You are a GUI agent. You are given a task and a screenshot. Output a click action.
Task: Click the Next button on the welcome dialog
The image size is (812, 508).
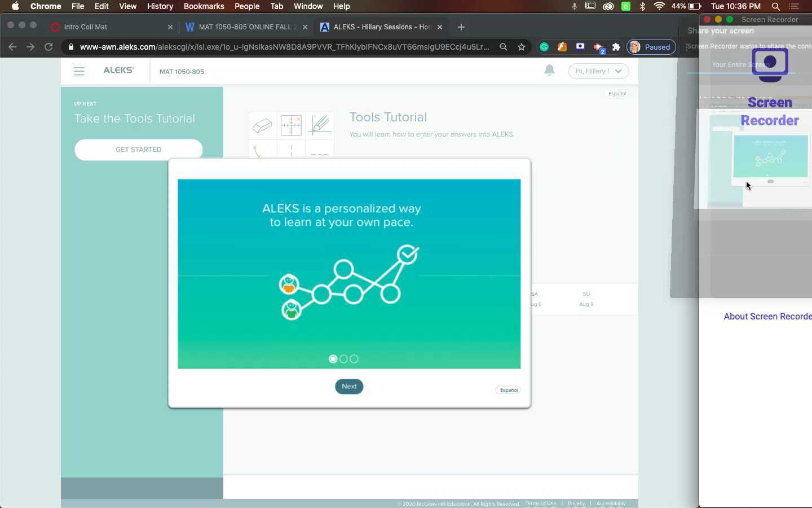pyautogui.click(x=348, y=386)
